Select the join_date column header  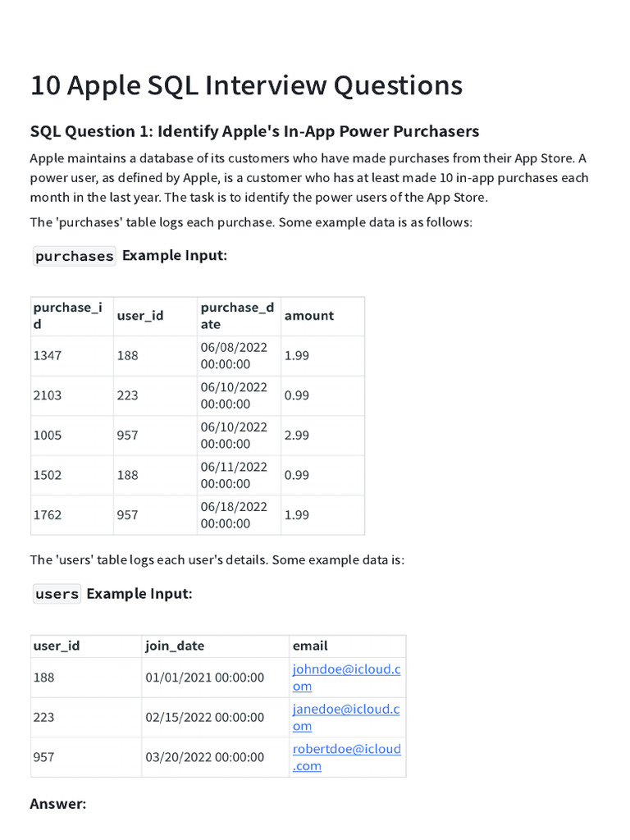(176, 646)
